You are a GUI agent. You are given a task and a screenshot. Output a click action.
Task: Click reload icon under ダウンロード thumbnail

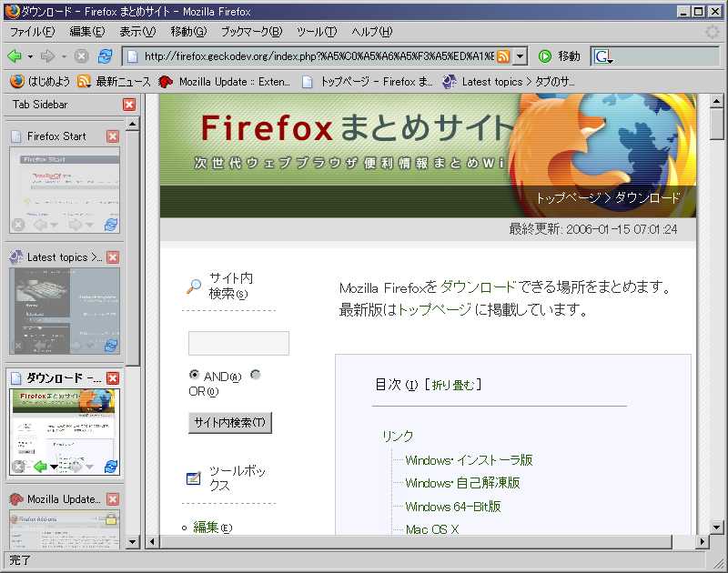(111, 467)
